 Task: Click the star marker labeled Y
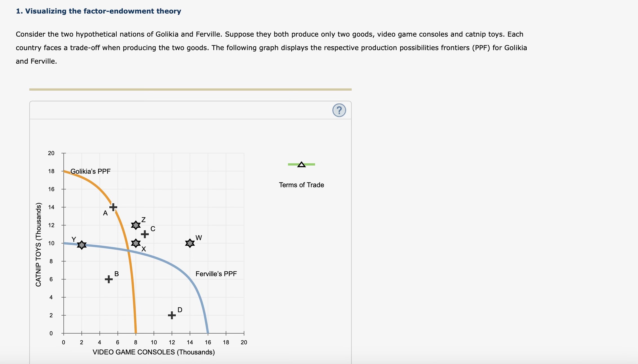81,244
